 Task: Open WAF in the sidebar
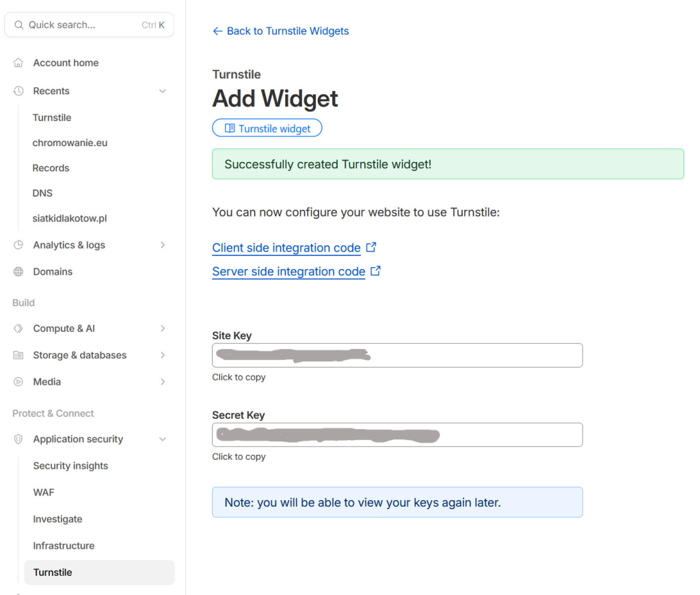point(44,493)
